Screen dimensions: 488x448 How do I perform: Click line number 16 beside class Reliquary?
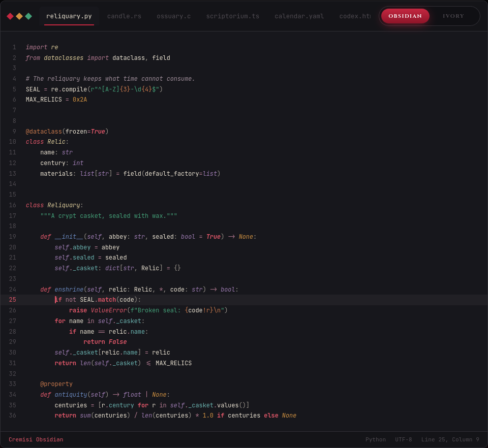[x=12, y=205]
